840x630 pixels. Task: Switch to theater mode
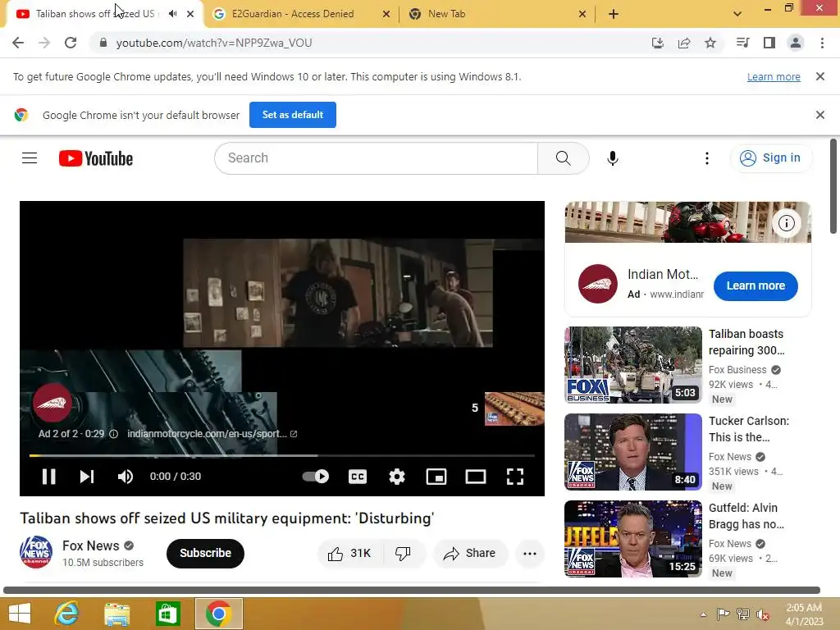pyautogui.click(x=476, y=477)
